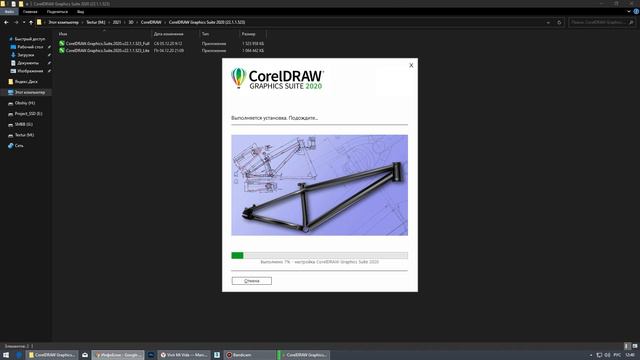
Task: Open the Файл tab in Explorer
Action: (9, 12)
